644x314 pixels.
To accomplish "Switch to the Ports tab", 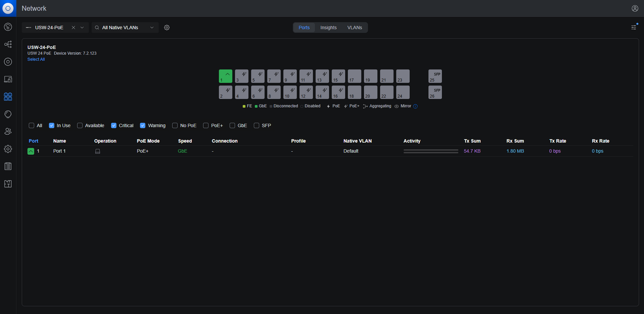I will click(304, 27).
